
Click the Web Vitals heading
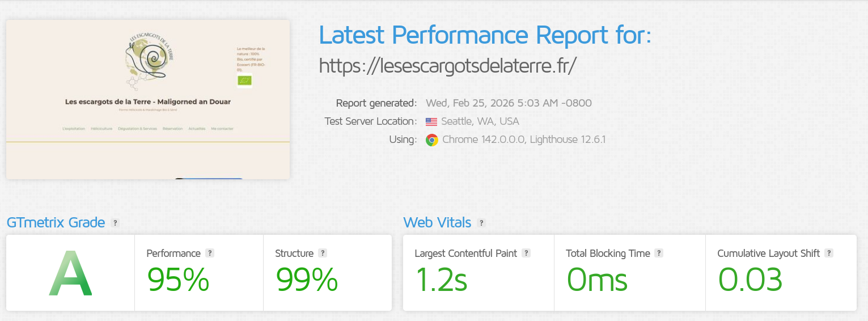pyautogui.click(x=437, y=222)
